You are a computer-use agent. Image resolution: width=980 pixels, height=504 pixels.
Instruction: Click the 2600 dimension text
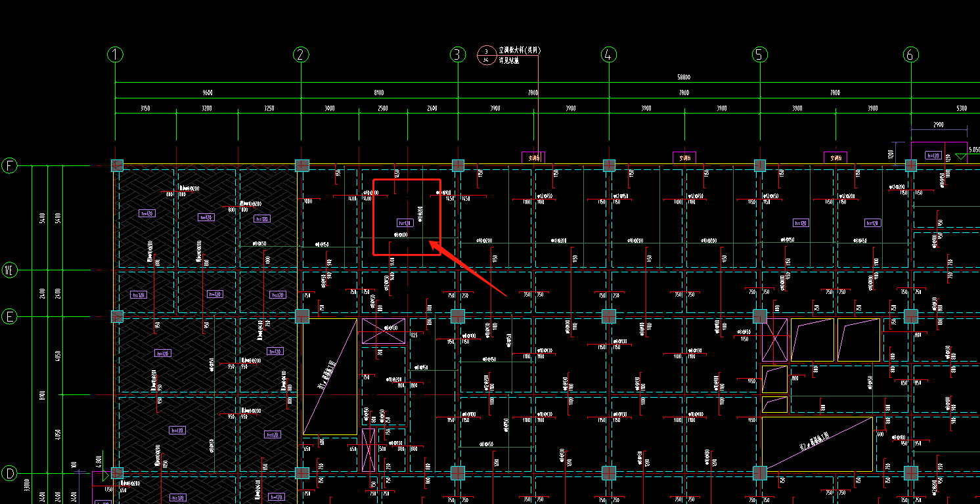coord(432,108)
